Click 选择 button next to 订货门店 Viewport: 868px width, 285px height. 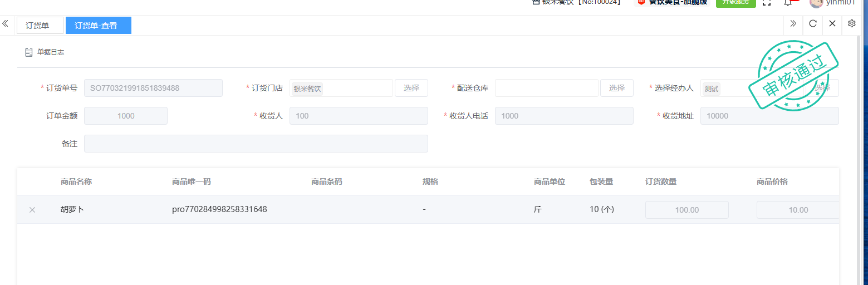point(411,88)
